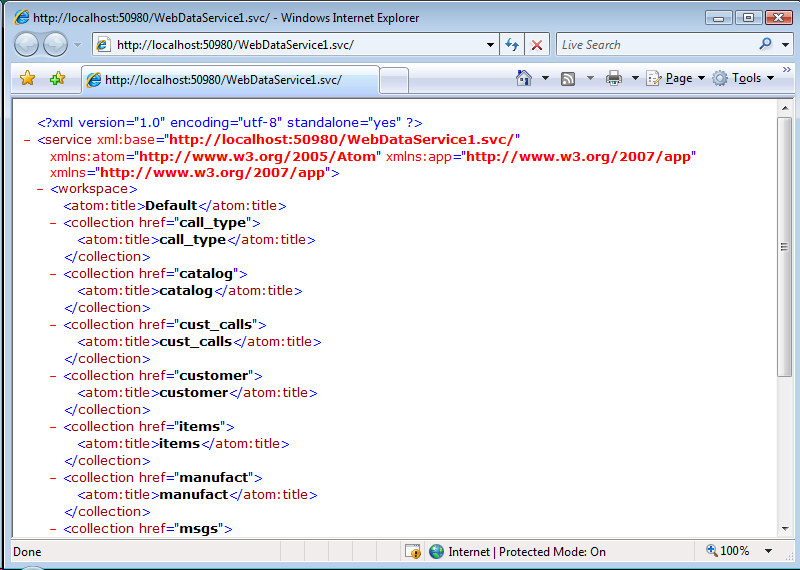Viewport: 800px width, 570px height.
Task: Click the Live Search magnifier icon
Action: click(765, 44)
